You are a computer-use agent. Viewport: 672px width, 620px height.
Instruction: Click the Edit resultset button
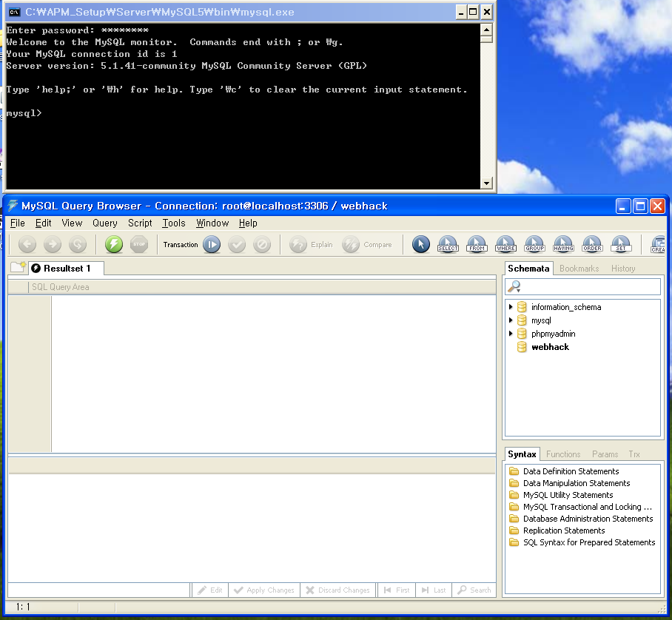[x=210, y=590]
